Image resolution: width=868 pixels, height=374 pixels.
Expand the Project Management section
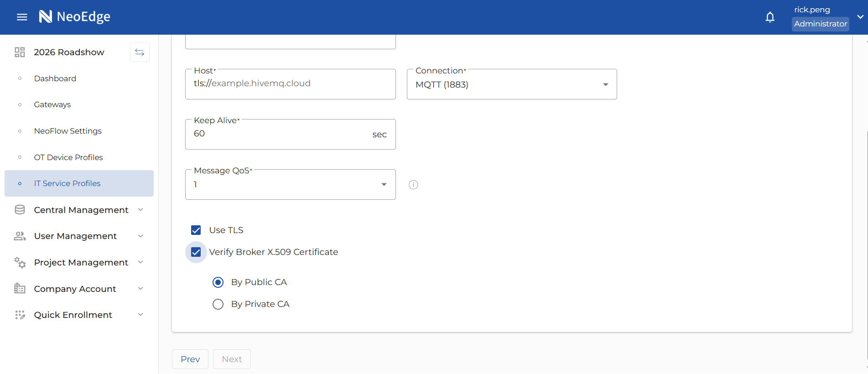pyautogui.click(x=81, y=263)
